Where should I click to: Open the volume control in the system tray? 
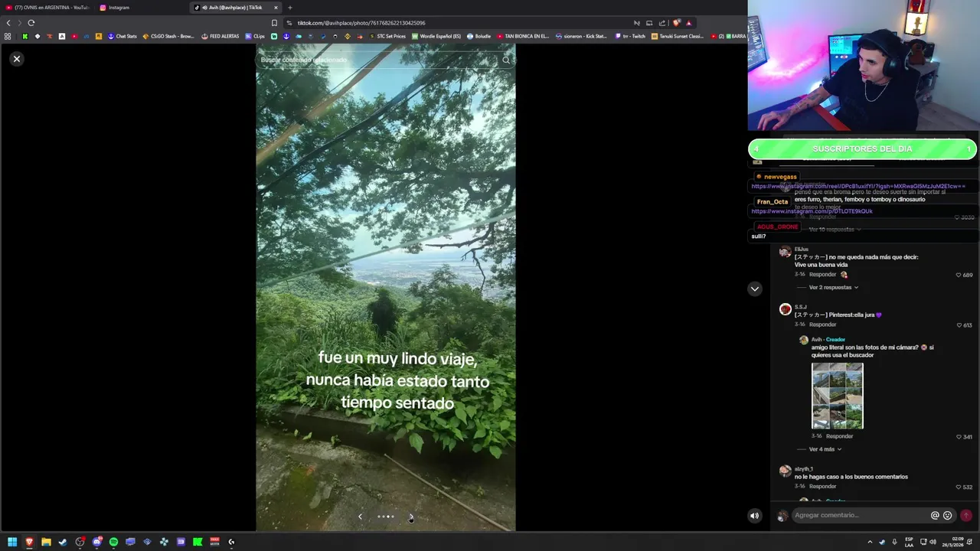pyautogui.click(x=933, y=542)
